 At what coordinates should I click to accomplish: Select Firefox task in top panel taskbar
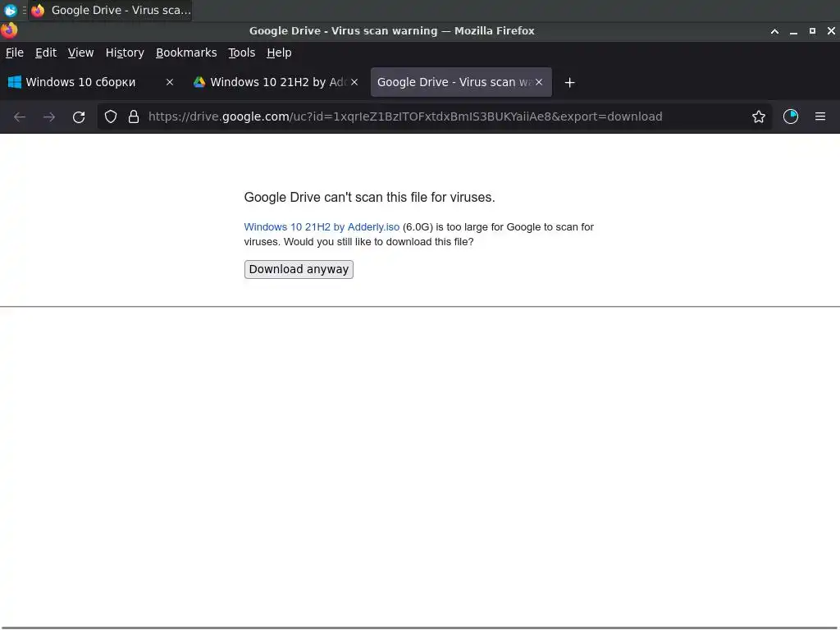[x=111, y=10]
